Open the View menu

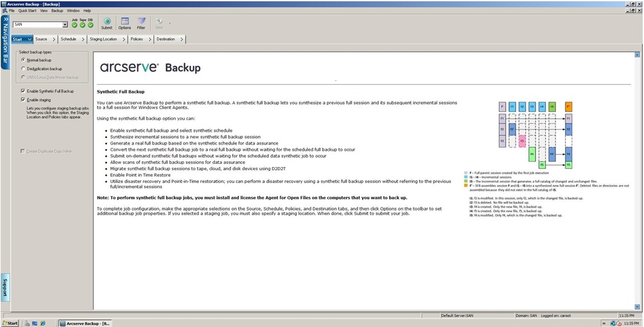coord(44,11)
